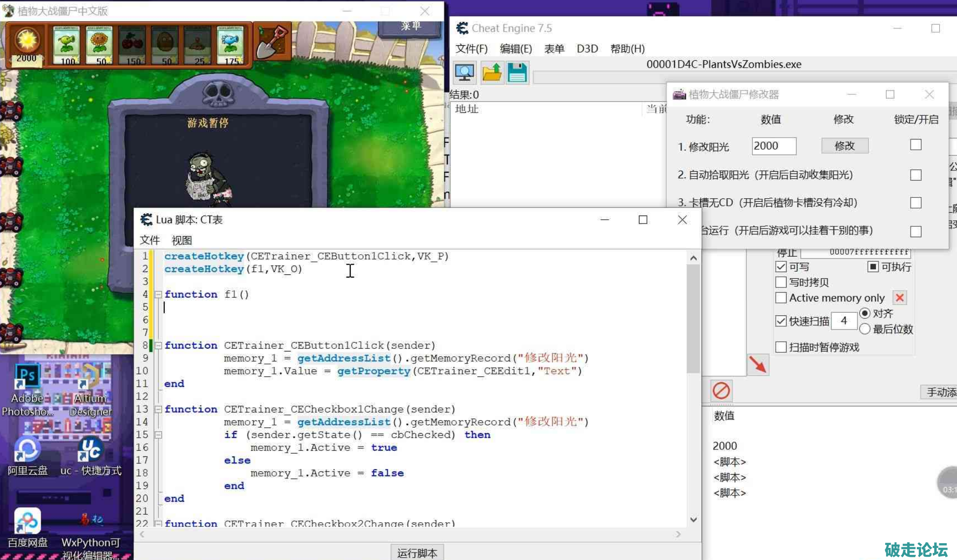Pick the Peashooter seed card
957x560 pixels.
point(67,46)
